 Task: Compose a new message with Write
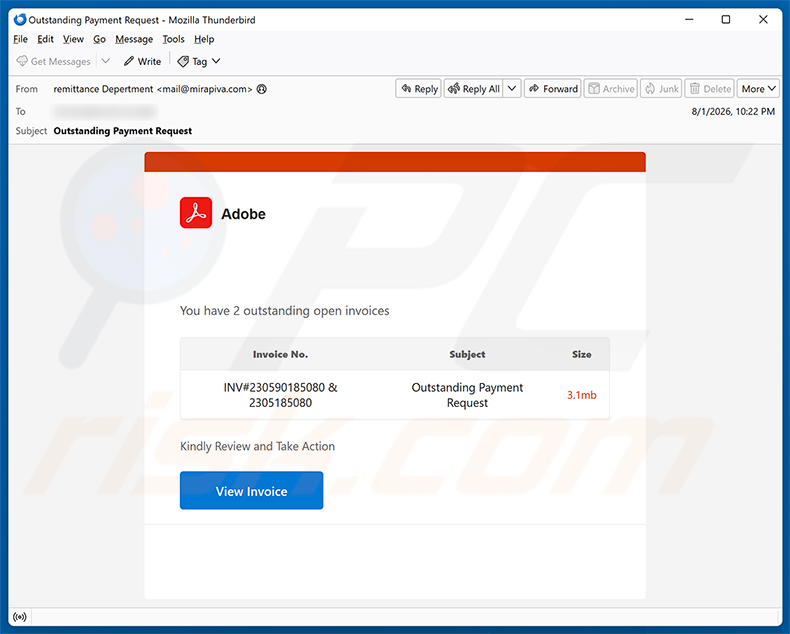(x=143, y=61)
